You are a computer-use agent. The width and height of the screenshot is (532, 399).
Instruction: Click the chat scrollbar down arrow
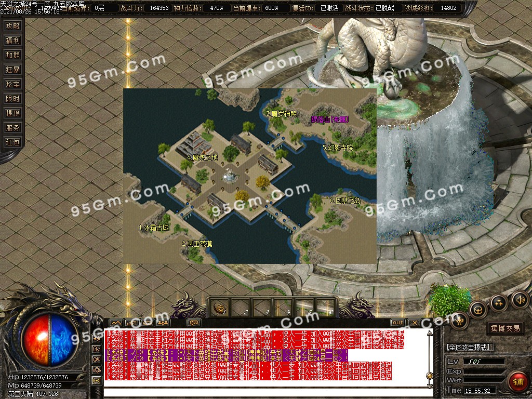430,385
